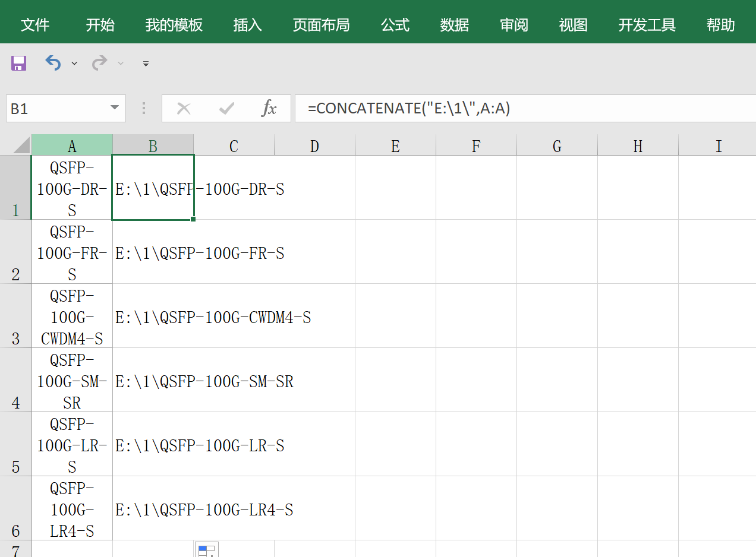Open Insert Function (fx) dialog
Screen dimensions: 756x557
[x=269, y=109]
